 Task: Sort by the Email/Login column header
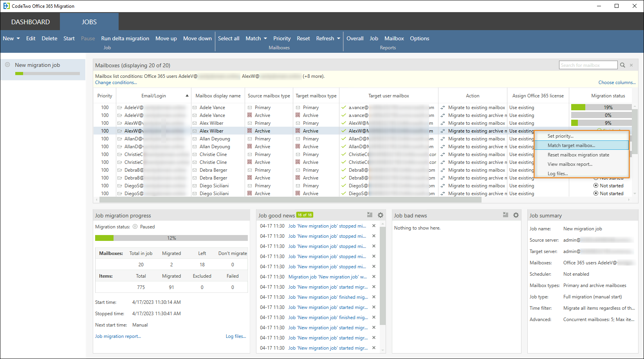pos(153,96)
